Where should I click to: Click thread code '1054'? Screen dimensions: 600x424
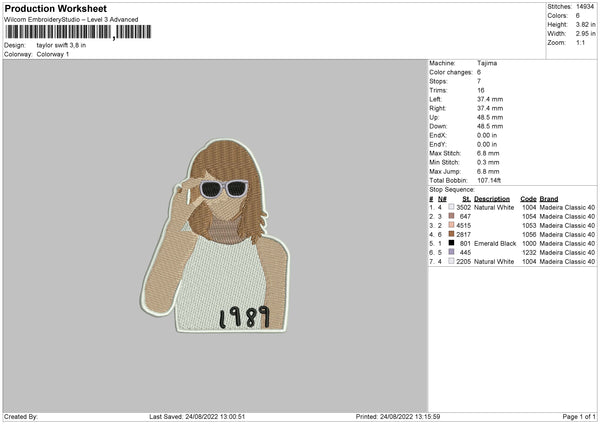click(529, 217)
